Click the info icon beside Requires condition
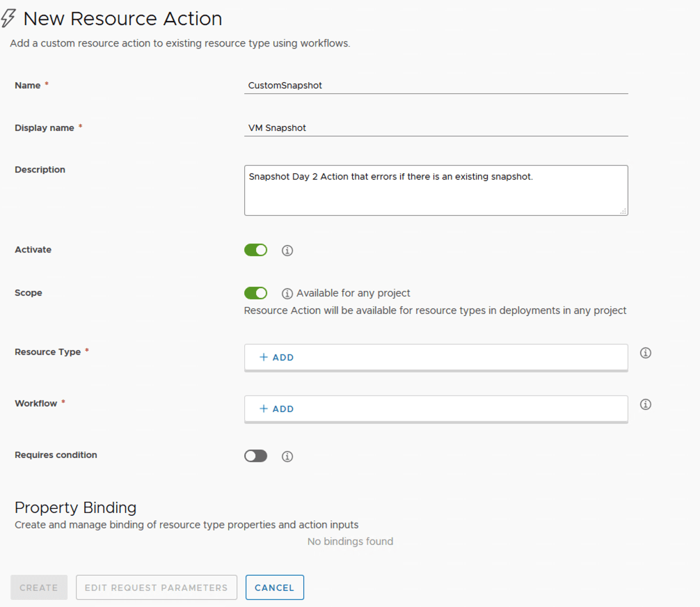Image resolution: width=700 pixels, height=607 pixels. coord(287,457)
